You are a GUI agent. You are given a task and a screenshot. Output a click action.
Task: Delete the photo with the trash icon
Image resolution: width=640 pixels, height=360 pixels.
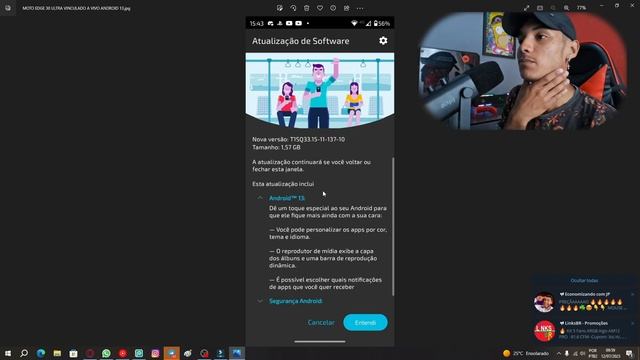pos(307,8)
